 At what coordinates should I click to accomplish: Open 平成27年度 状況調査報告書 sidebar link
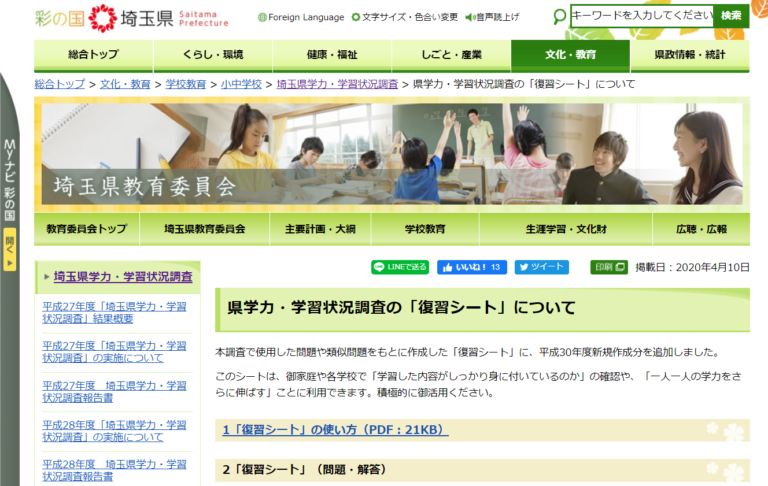114,391
